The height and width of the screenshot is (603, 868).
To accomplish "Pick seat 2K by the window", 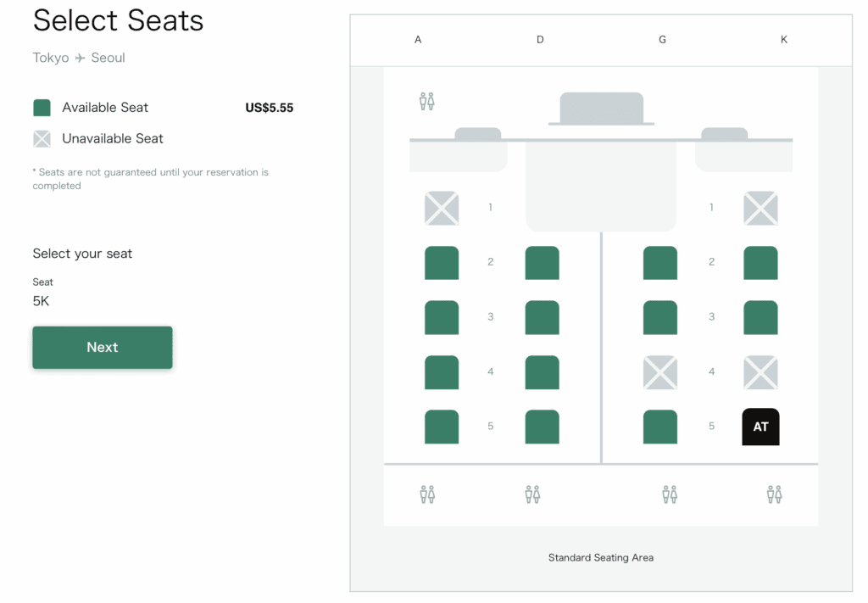I will coord(760,263).
